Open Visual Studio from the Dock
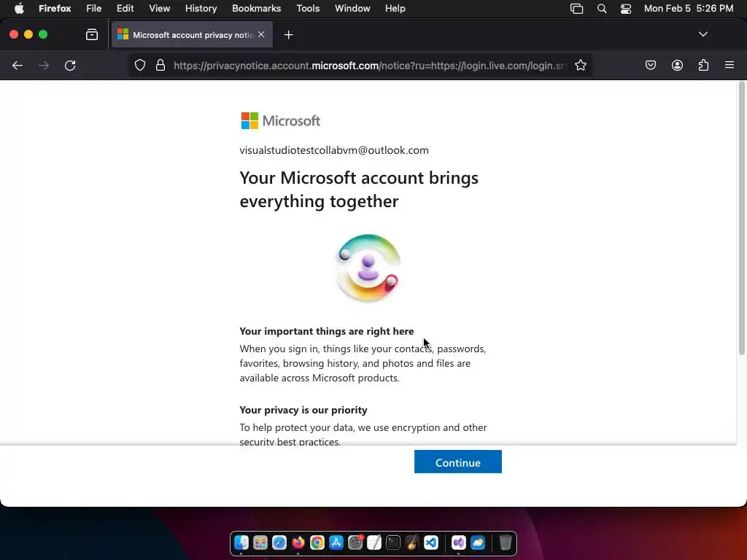This screenshot has width=747, height=560. coord(458,542)
